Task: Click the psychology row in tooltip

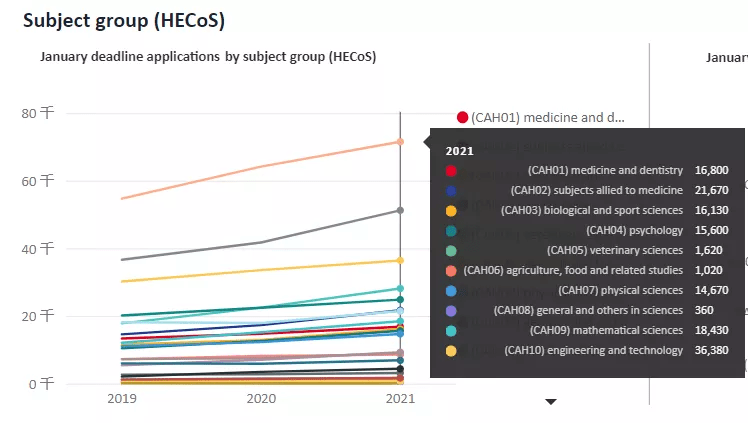Action: (x=587, y=230)
